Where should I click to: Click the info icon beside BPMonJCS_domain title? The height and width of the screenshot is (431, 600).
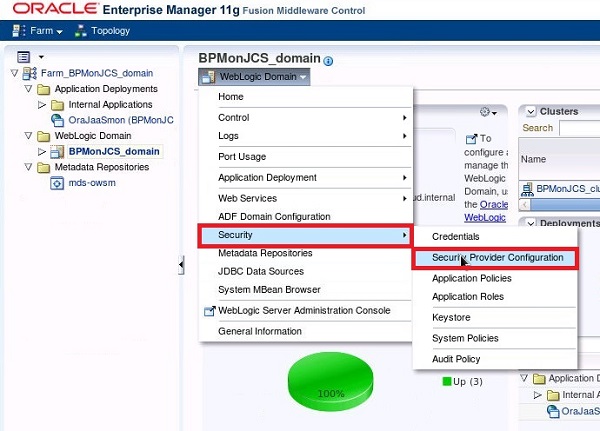(x=328, y=60)
